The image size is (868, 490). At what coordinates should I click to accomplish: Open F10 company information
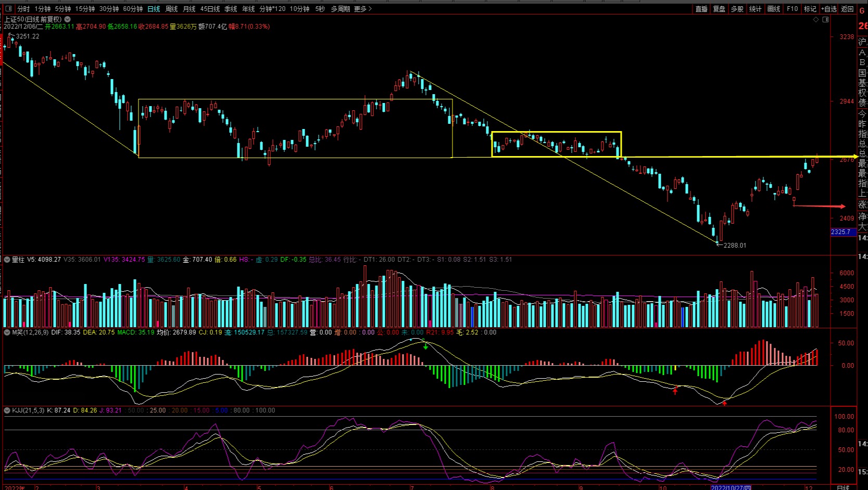pyautogui.click(x=792, y=9)
